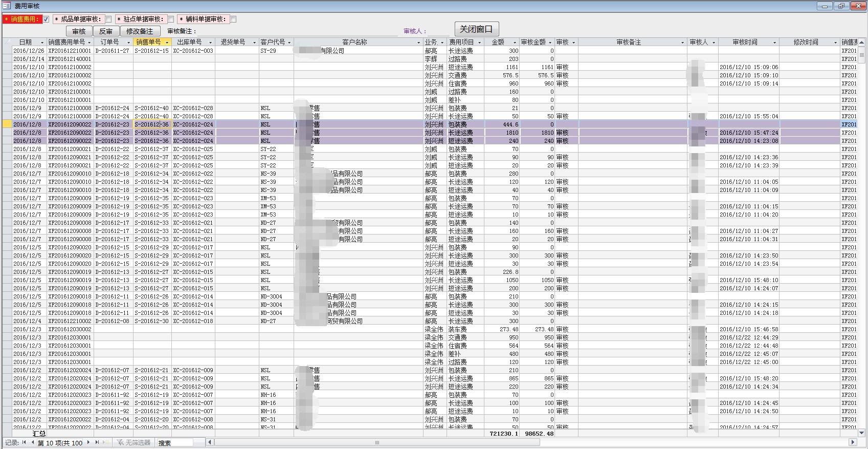Jump to the last record
This screenshot has width=868, height=449.
pos(97,442)
